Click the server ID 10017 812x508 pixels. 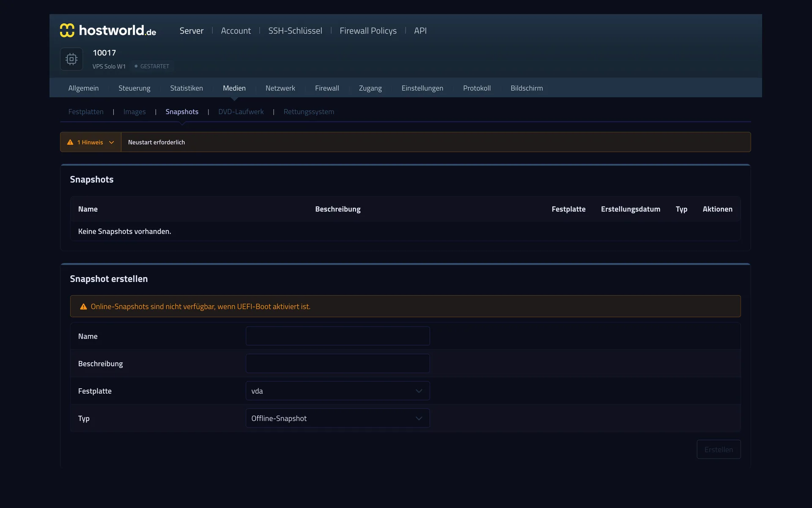tap(104, 53)
